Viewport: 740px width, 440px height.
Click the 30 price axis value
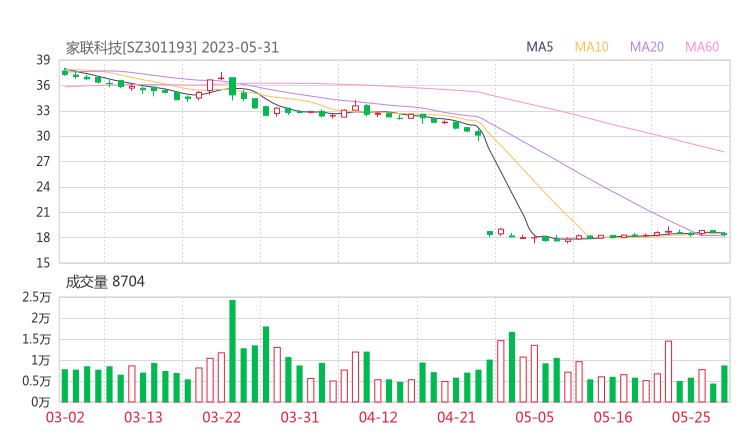43,136
